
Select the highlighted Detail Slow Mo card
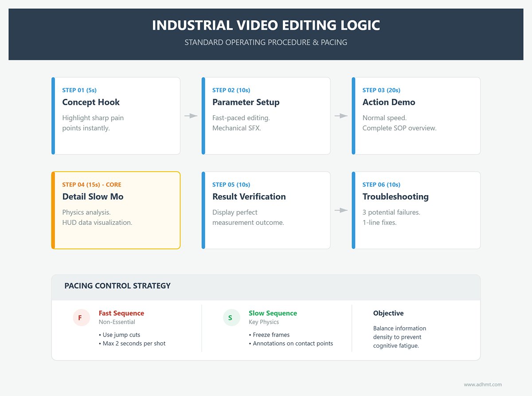point(116,210)
